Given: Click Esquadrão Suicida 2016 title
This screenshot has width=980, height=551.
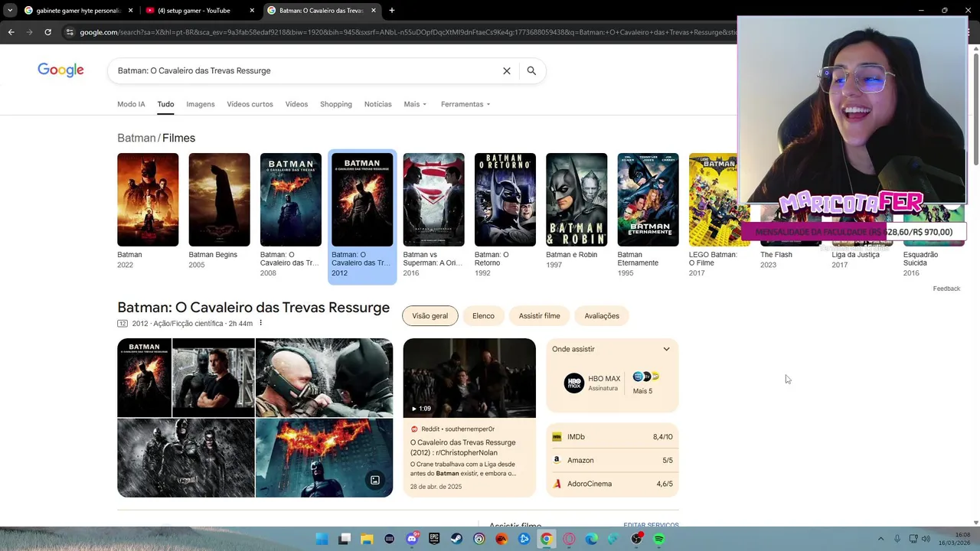Looking at the screenshot, I should (x=920, y=259).
